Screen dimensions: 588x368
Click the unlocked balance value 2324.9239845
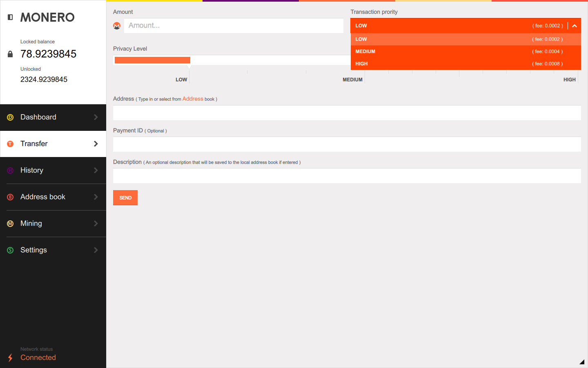pyautogui.click(x=44, y=79)
